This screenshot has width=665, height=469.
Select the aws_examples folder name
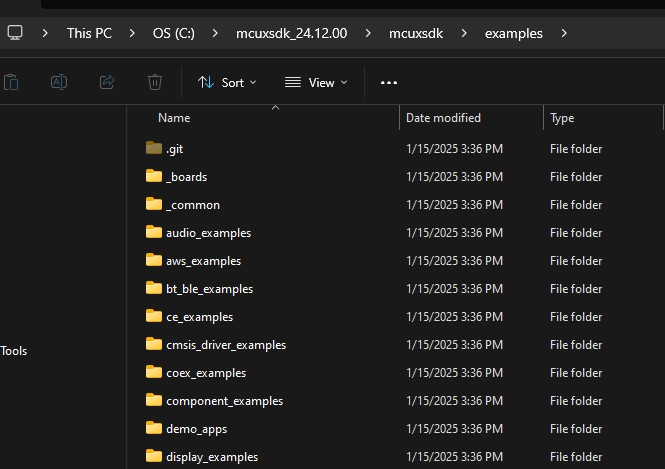point(204,261)
